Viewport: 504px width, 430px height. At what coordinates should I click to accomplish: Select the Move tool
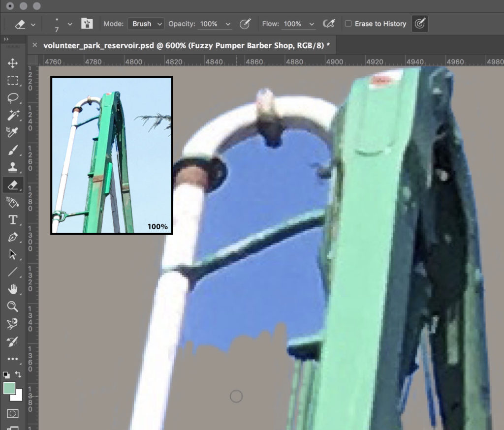coord(13,63)
